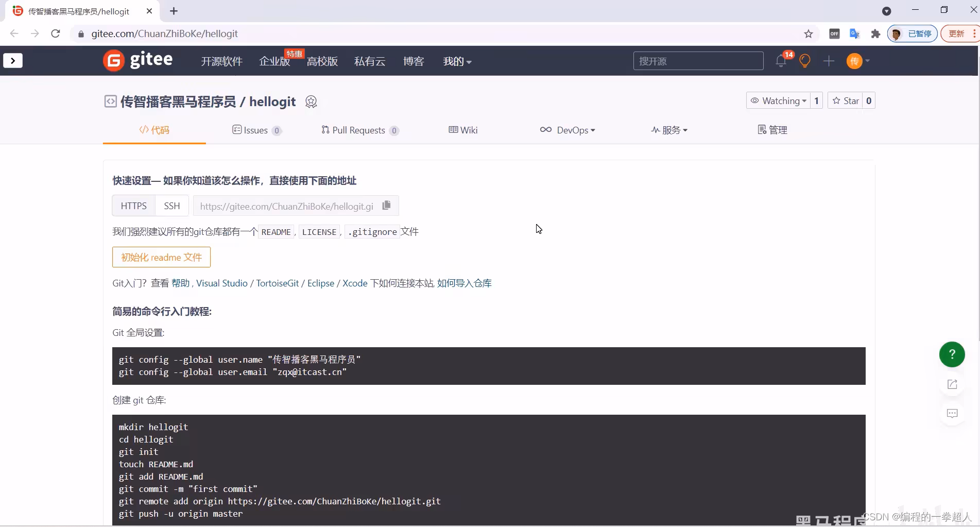Click the browser address bar URL
This screenshot has height=527, width=980.
pyautogui.click(x=165, y=33)
